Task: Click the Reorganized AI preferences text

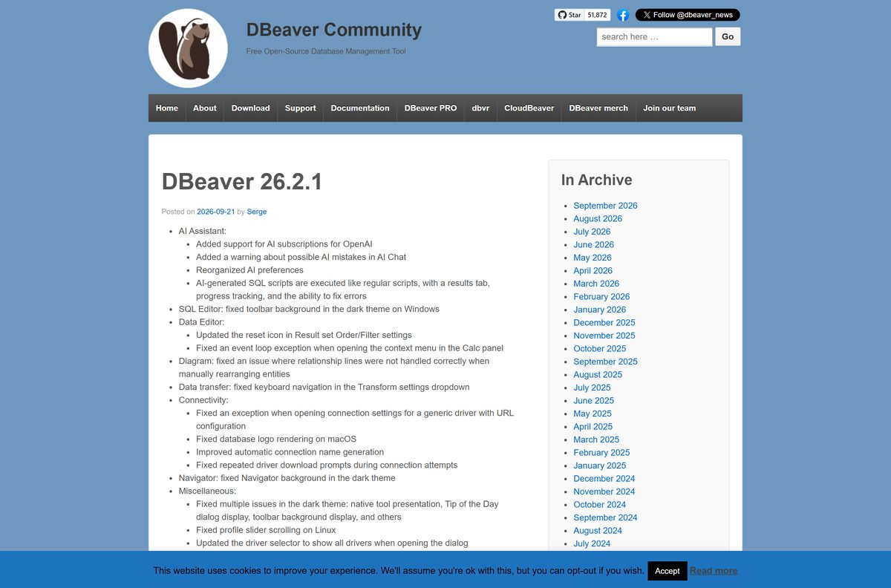Action: point(249,270)
